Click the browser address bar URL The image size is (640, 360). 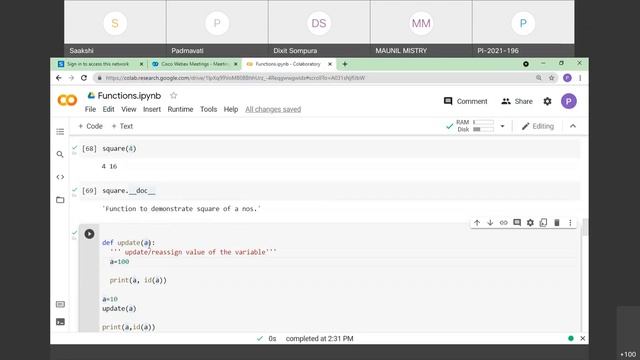click(235, 78)
